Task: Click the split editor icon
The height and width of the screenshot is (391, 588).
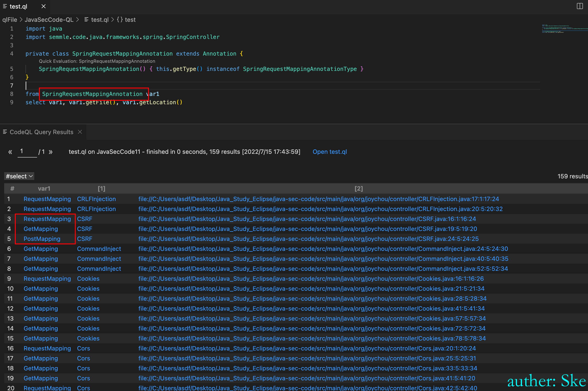Action: [x=580, y=6]
